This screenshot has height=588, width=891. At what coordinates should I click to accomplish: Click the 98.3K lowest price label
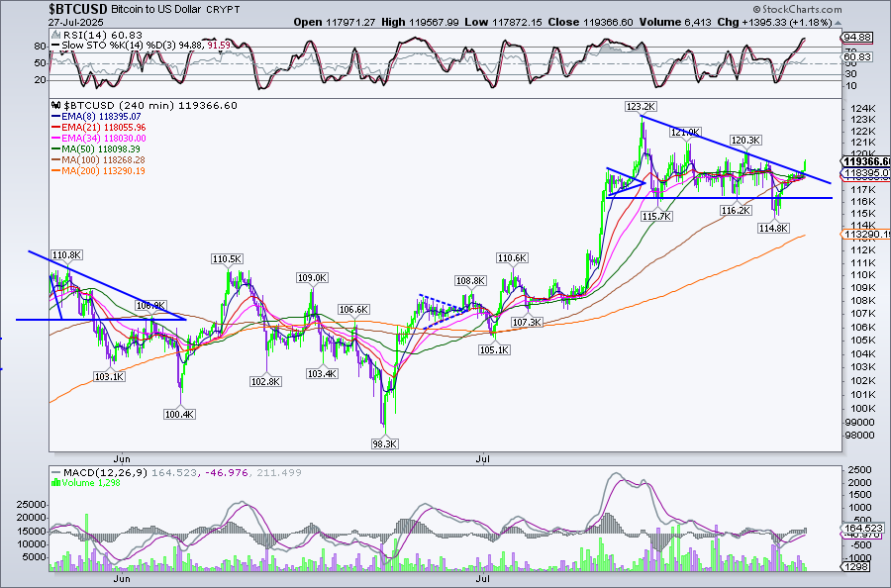click(x=385, y=444)
